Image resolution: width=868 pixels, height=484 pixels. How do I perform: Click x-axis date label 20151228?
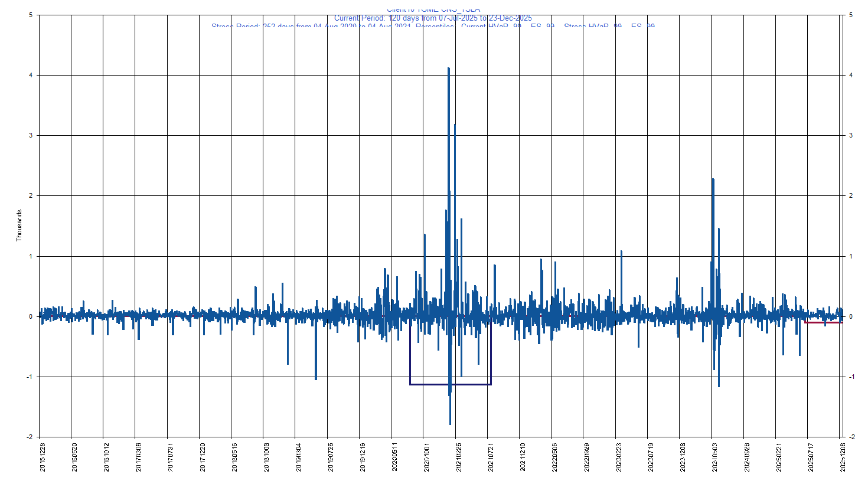coord(42,456)
